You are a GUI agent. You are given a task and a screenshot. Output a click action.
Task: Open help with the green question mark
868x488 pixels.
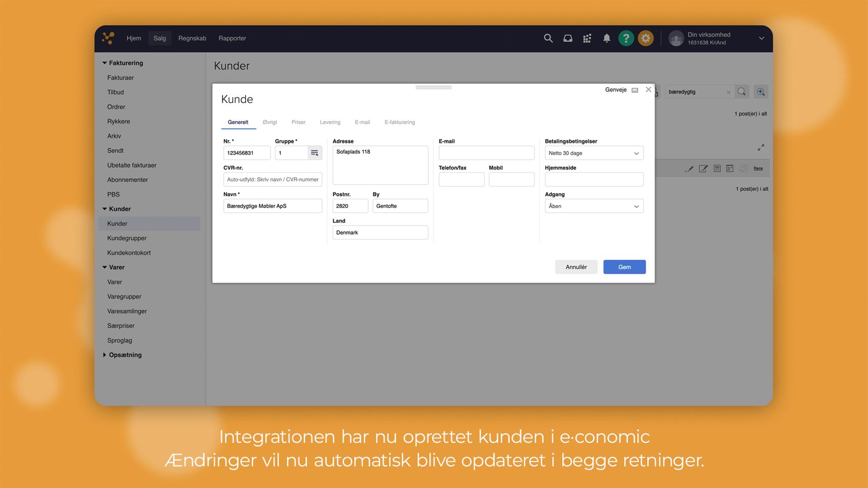[626, 38]
